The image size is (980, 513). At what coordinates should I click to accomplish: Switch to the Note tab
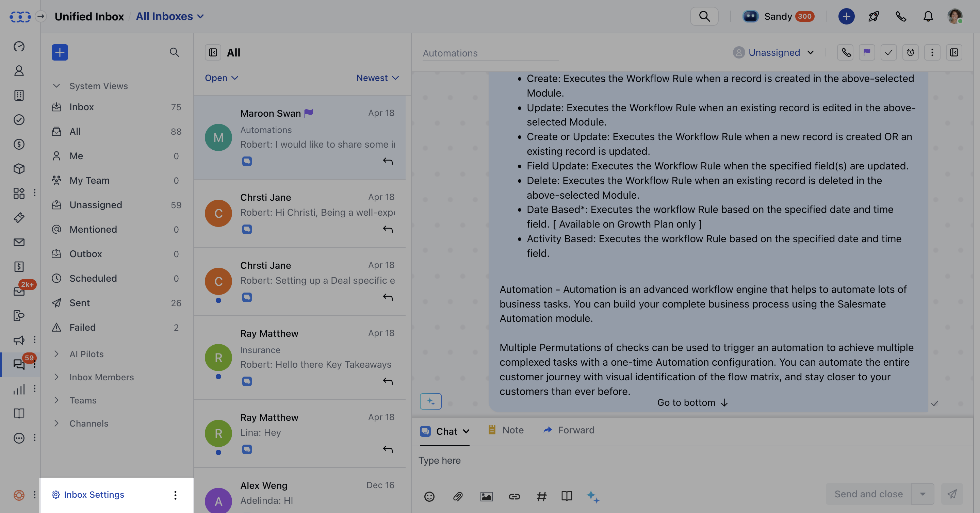[x=506, y=430]
